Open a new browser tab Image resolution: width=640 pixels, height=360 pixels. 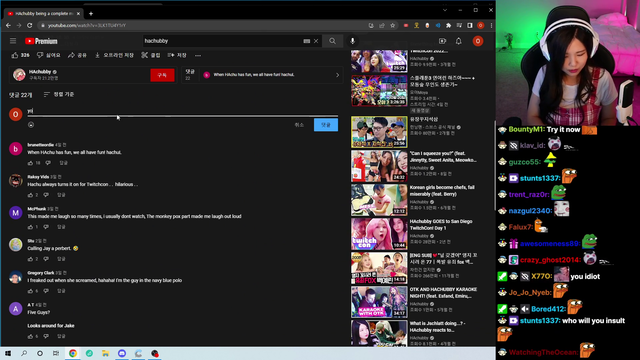point(91,13)
